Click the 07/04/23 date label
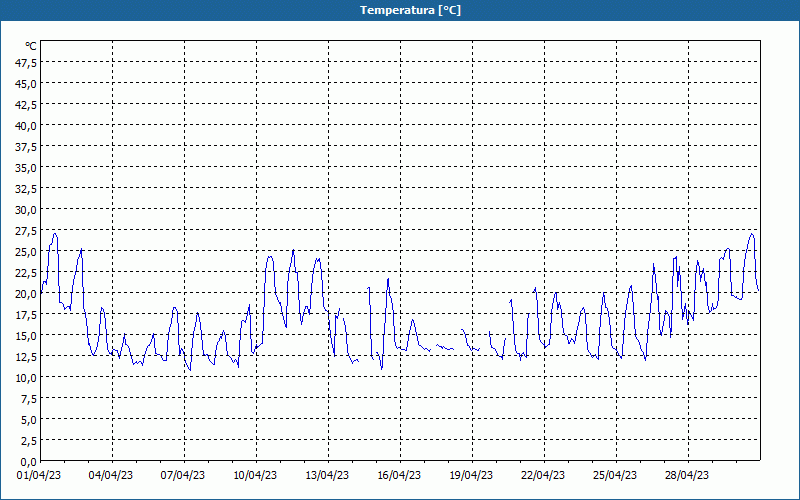The image size is (800, 500). click(x=183, y=475)
